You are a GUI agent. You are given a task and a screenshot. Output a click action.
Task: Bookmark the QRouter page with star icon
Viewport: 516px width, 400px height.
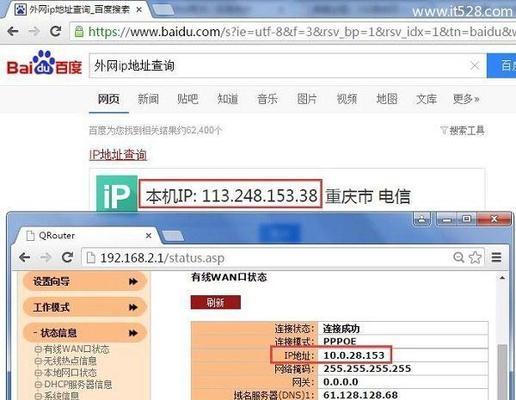tap(475, 257)
